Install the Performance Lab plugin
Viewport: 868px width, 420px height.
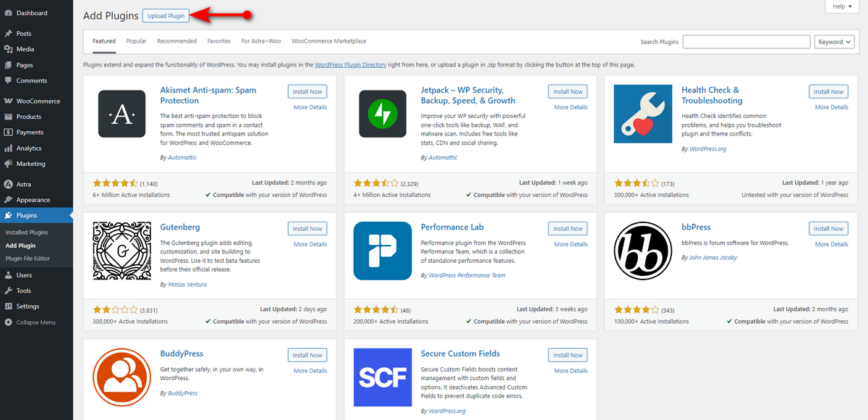(568, 229)
